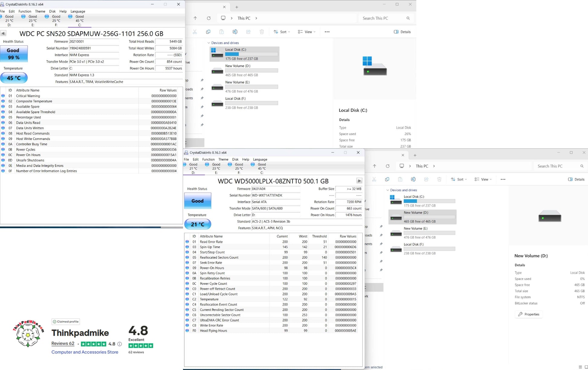The image size is (588, 370).
Task: Click the rename icon in the lower Explorer toolbar
Action: coord(413,179)
